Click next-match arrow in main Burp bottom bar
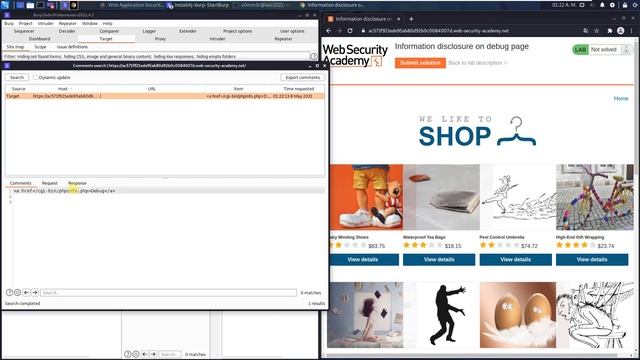 [x=153, y=354]
